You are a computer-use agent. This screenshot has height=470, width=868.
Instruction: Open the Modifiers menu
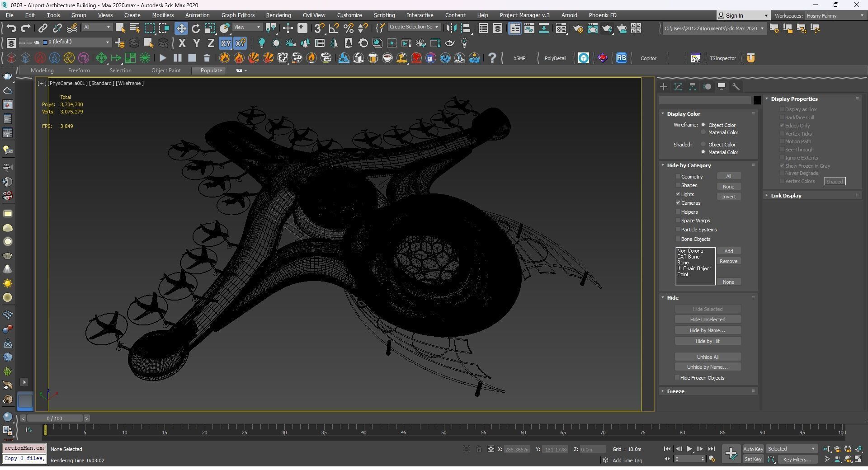coord(163,15)
